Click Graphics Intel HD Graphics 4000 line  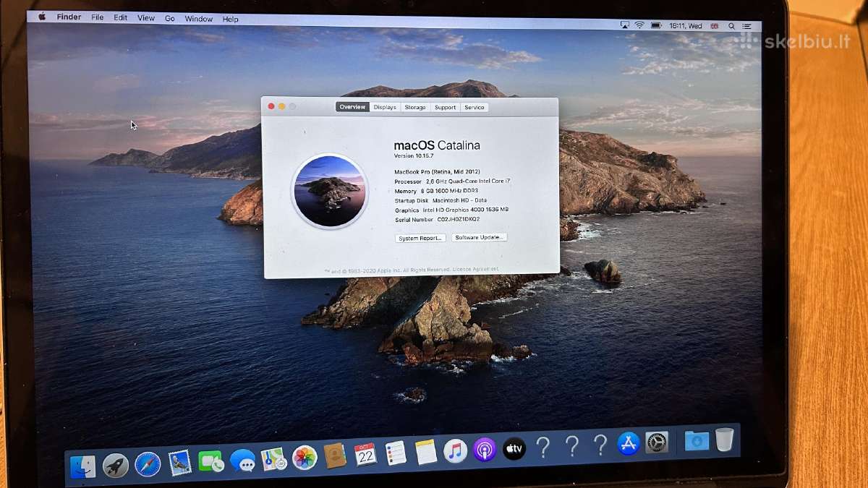(451, 210)
